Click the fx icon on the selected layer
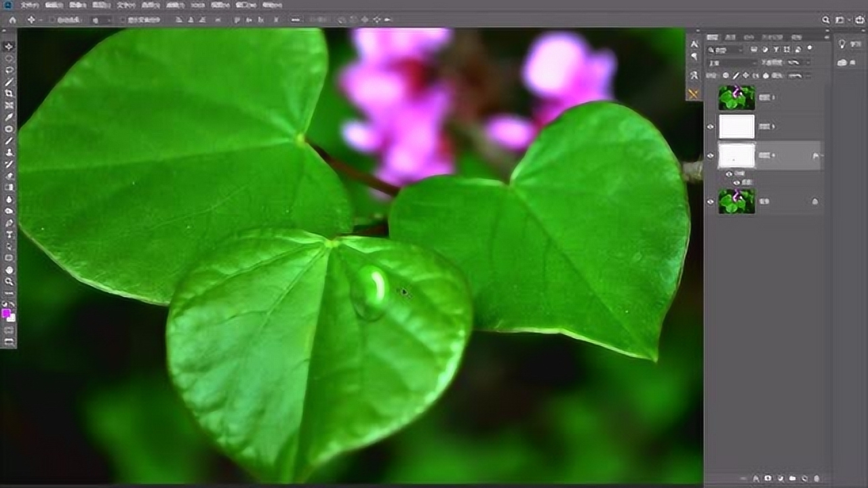The width and height of the screenshot is (868, 488). (x=815, y=156)
